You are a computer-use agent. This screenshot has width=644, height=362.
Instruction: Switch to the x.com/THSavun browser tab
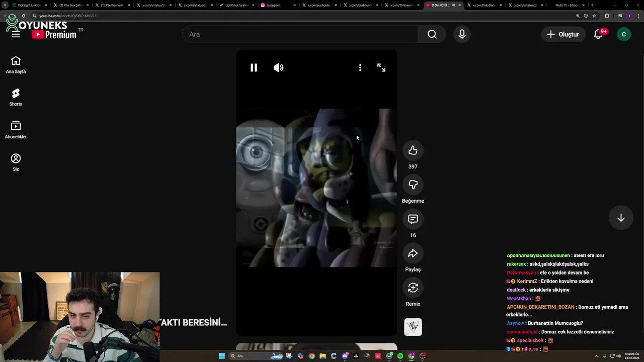[x=401, y=5]
